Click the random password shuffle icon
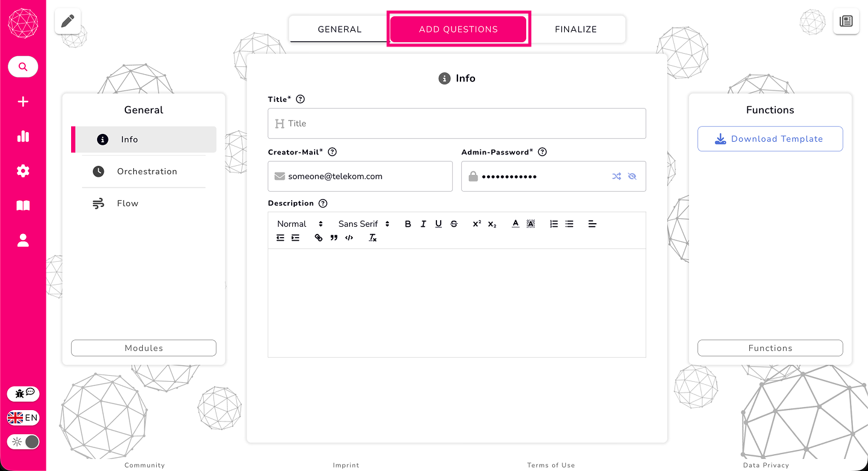 (x=616, y=177)
